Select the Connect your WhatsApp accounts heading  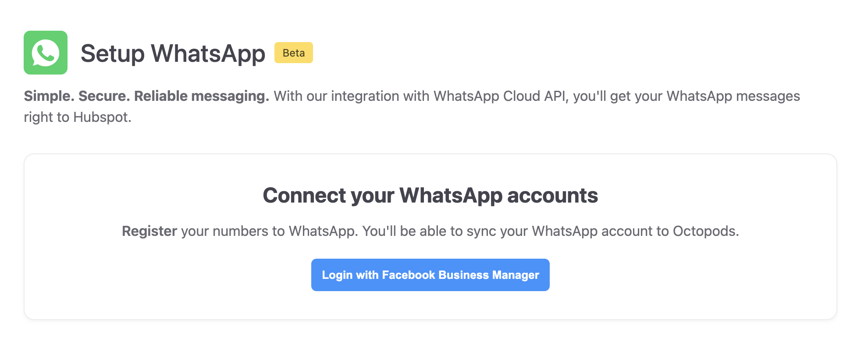430,196
